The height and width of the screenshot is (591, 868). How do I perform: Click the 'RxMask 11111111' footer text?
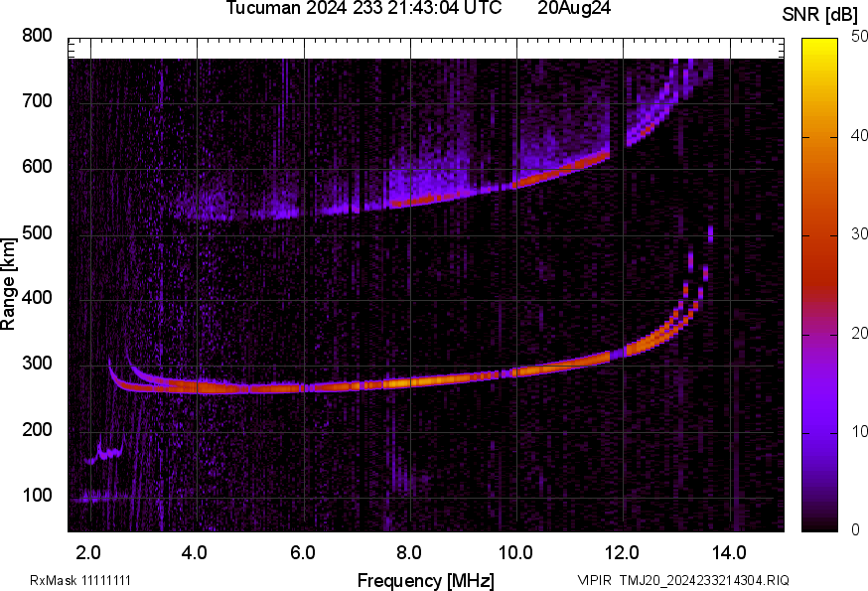80,580
